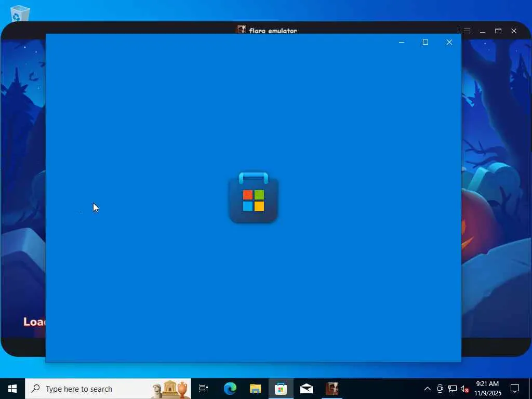This screenshot has height=399, width=532.
Task: Open the flara emulator hamburger menu
Action: coord(467,31)
